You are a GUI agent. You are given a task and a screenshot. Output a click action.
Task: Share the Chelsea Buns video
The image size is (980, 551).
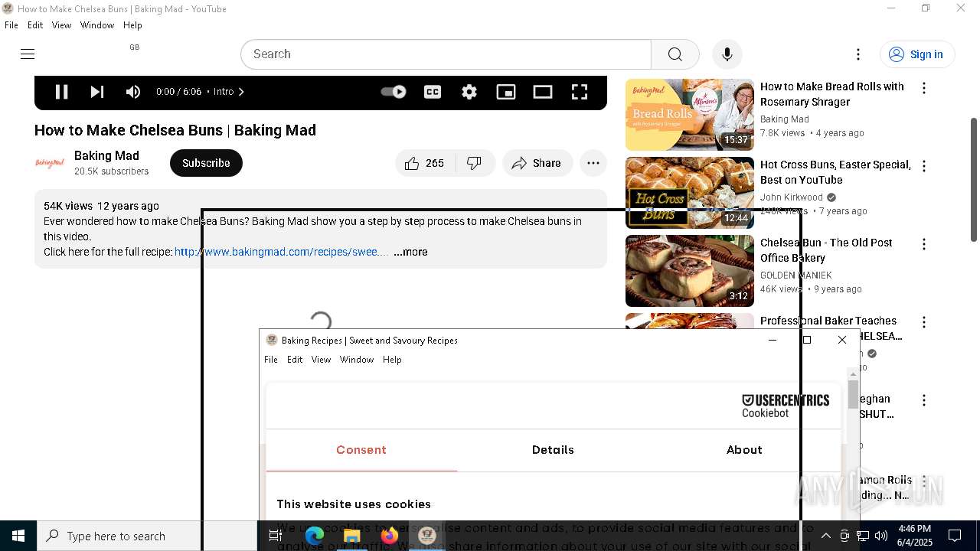(x=537, y=163)
